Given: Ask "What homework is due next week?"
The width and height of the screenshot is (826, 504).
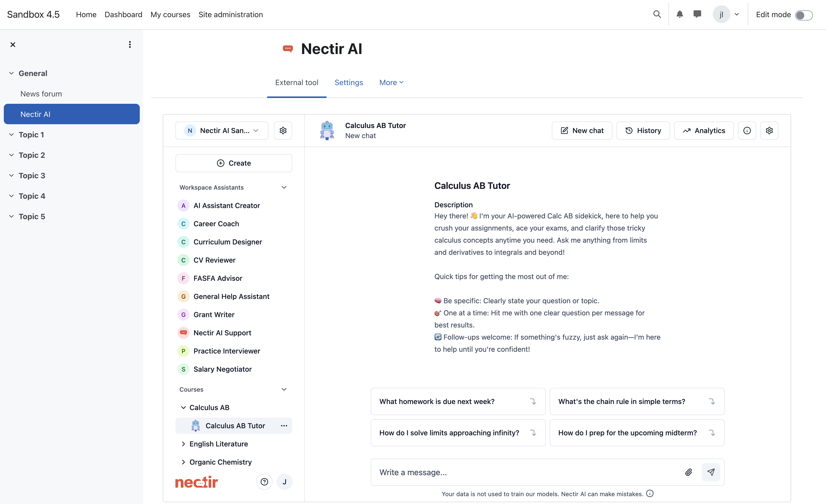Looking at the screenshot, I should (x=458, y=401).
